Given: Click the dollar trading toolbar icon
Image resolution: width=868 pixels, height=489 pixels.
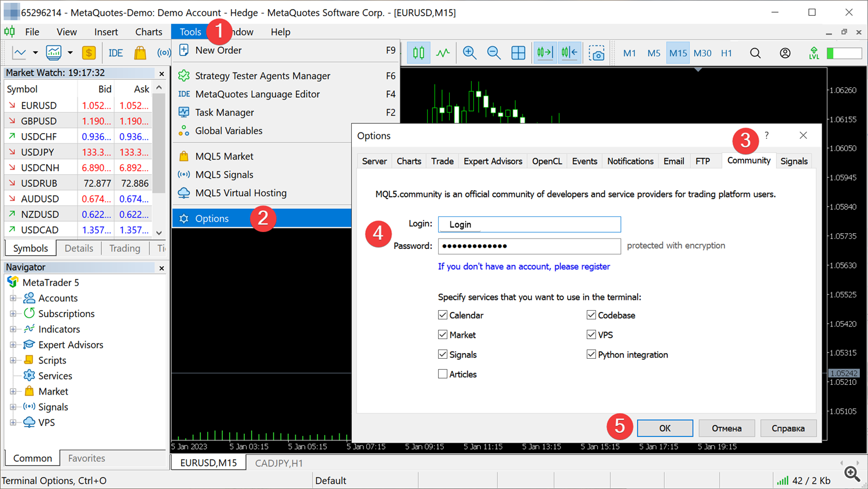Looking at the screenshot, I should click(89, 53).
